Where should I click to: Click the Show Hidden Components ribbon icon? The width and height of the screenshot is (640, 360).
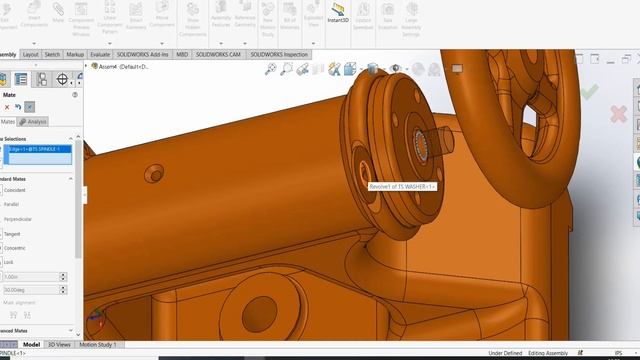click(193, 19)
